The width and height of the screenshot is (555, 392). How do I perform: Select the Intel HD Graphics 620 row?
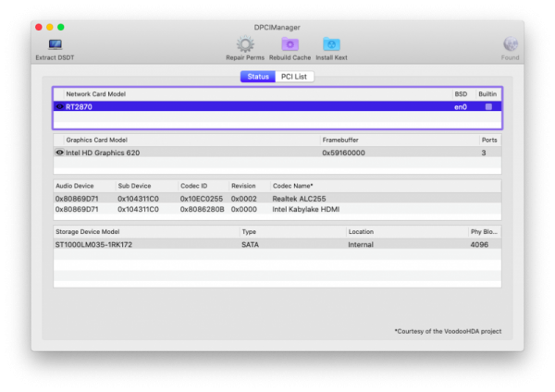point(277,153)
